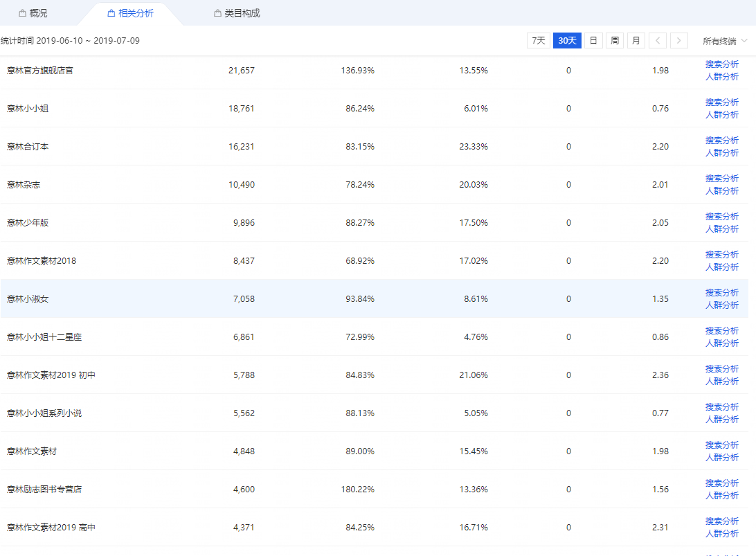The width and height of the screenshot is (756, 556).
Task: Open 搜索分析 for 意林作文素材2019 高中
Action: coord(721,521)
